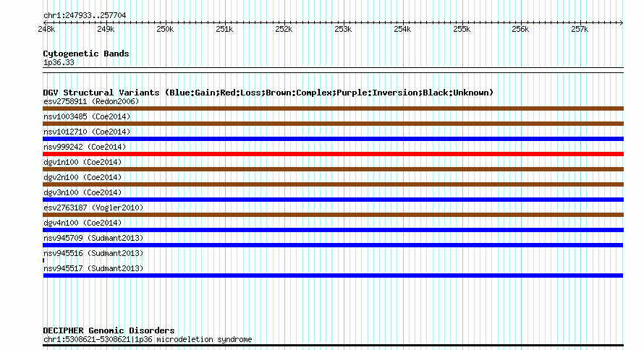Click the 251k ruler mark
Screen dimensions: 644x350
(224, 30)
